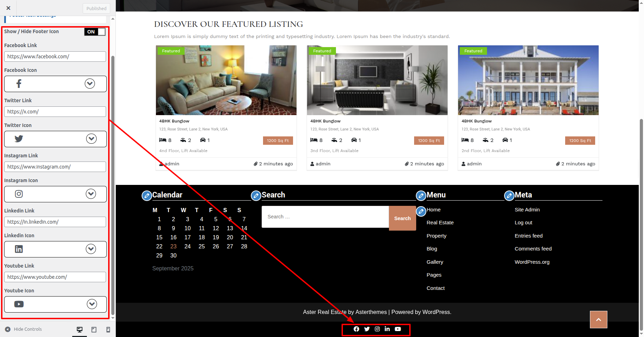Open the Youtube Icon picker dropdown
The image size is (644, 337).
click(92, 304)
